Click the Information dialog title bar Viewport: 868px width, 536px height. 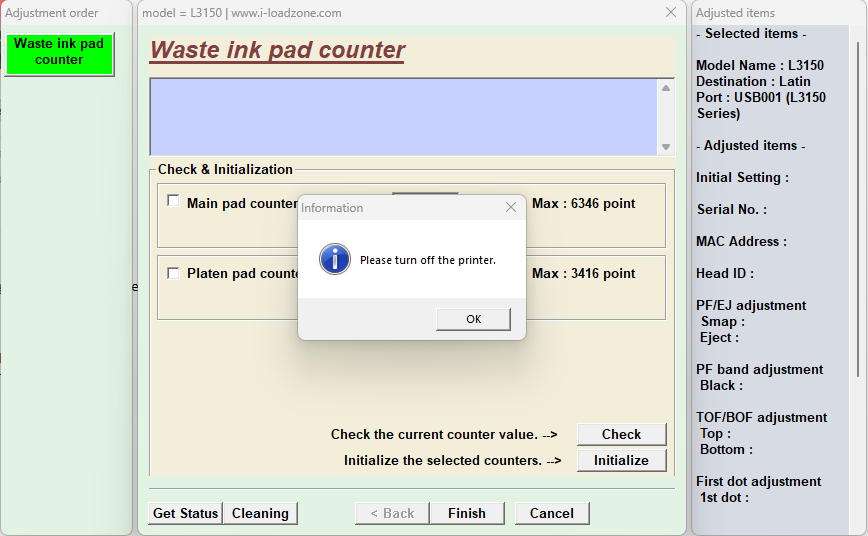coord(400,208)
